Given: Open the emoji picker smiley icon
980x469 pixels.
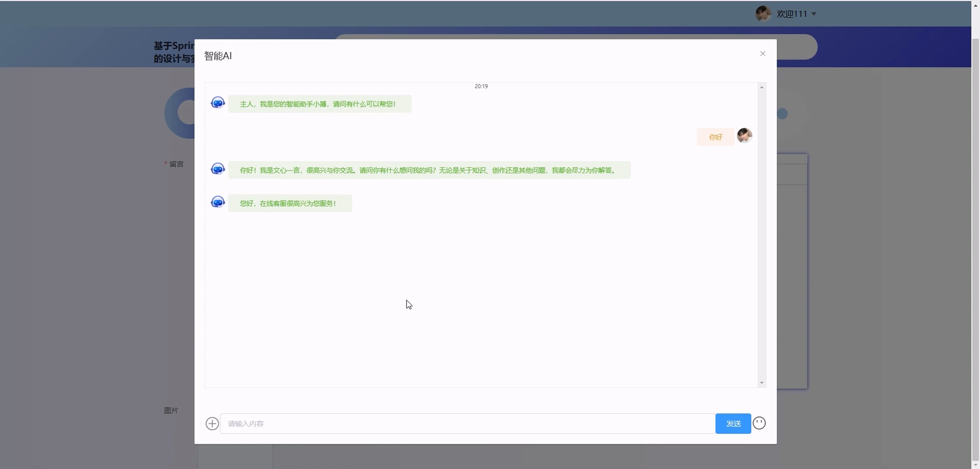Looking at the screenshot, I should tap(759, 423).
